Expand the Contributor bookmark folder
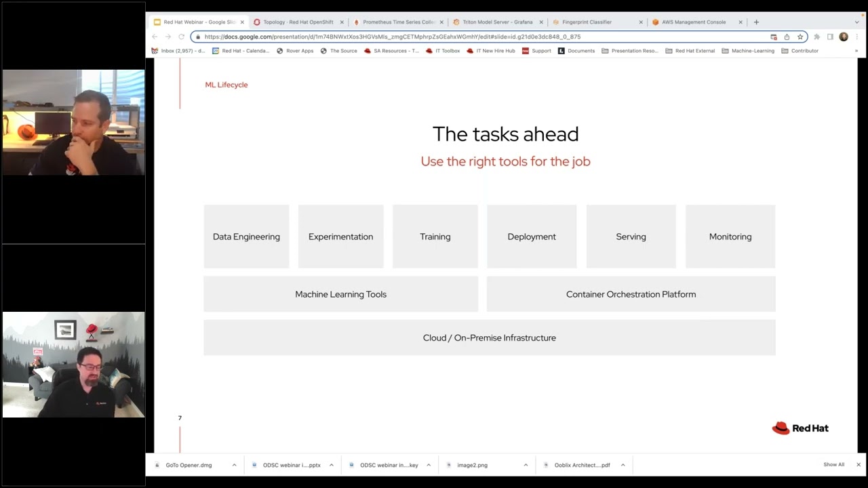868x488 pixels. (800, 51)
